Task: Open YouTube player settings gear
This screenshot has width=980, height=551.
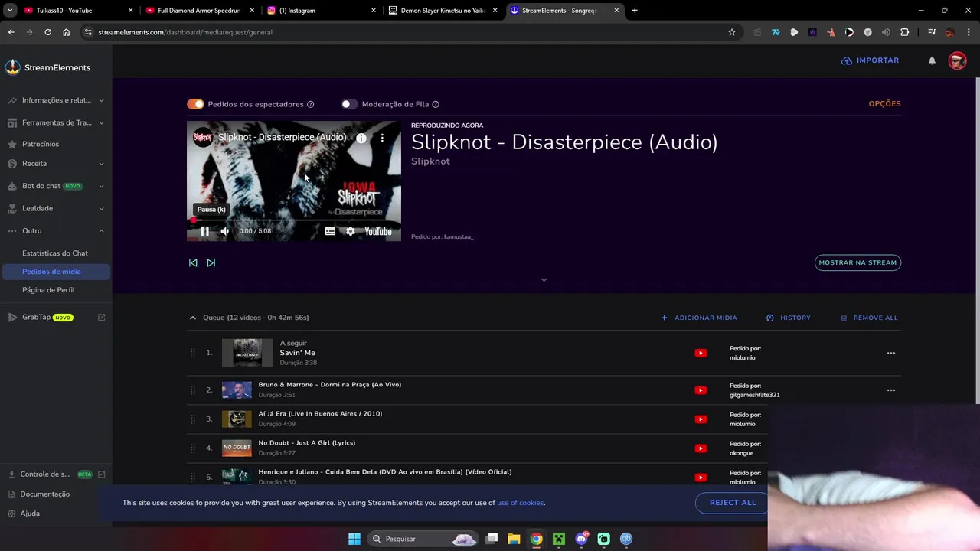Action: tap(351, 231)
